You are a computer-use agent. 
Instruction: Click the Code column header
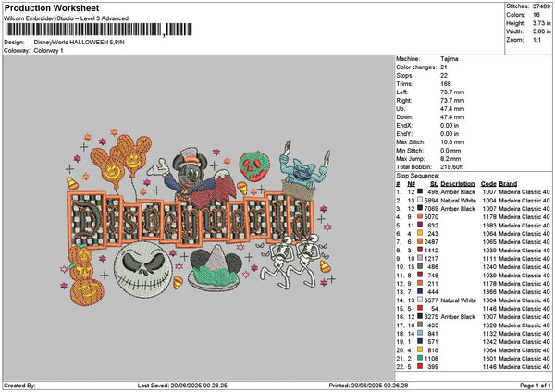tap(488, 184)
